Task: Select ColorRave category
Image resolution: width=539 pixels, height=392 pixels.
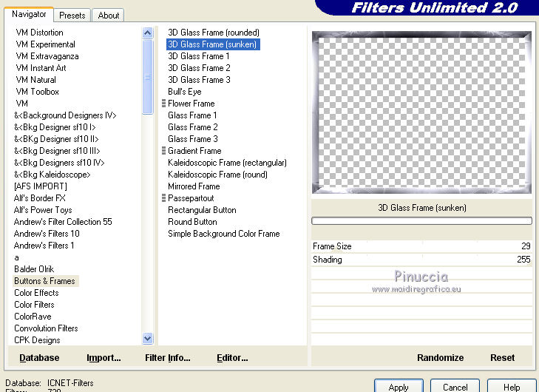Action: (33, 317)
